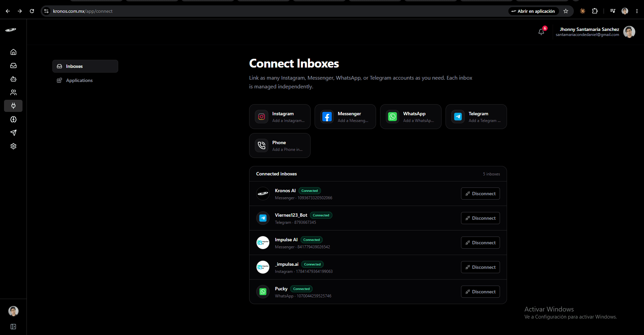This screenshot has width=644, height=335.
Task: Click the browser forward arrow
Action: [x=20, y=11]
